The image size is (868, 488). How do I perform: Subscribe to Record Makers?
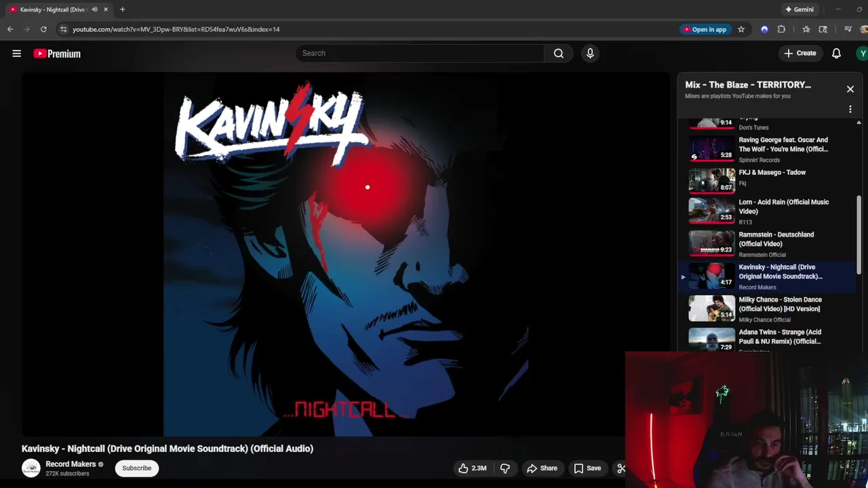point(136,468)
